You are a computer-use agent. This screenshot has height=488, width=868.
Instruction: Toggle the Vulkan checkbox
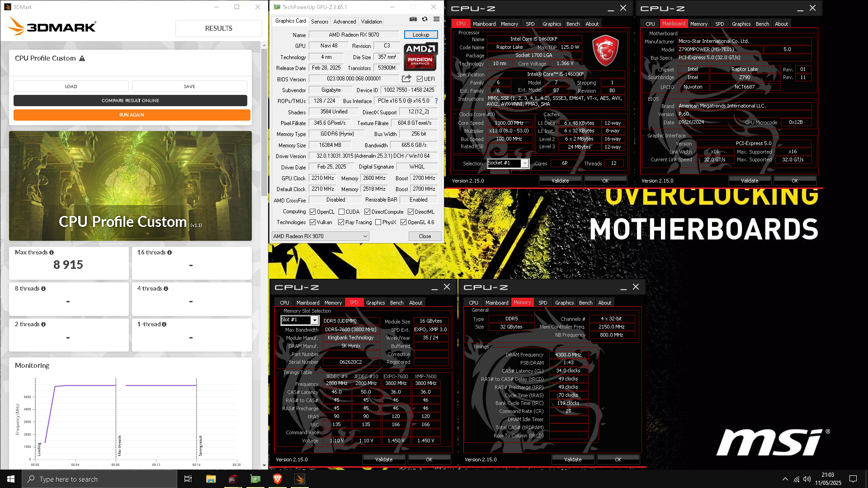coord(312,222)
